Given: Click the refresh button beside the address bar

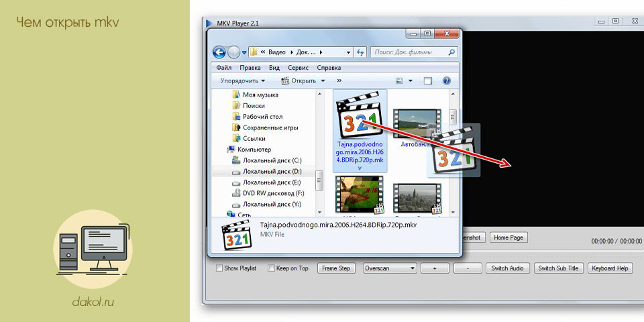Looking at the screenshot, I should pyautogui.click(x=360, y=52).
